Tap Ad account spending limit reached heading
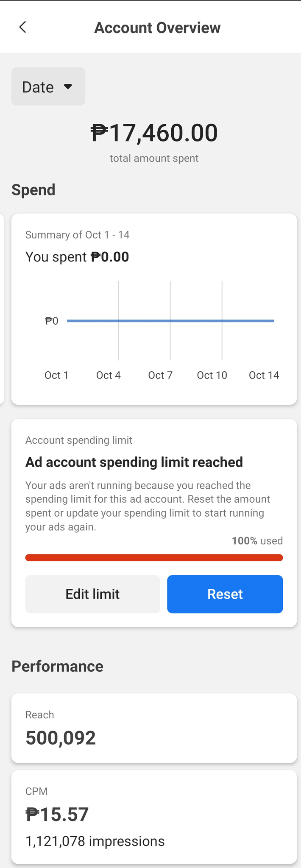The image size is (301, 868). [x=134, y=462]
